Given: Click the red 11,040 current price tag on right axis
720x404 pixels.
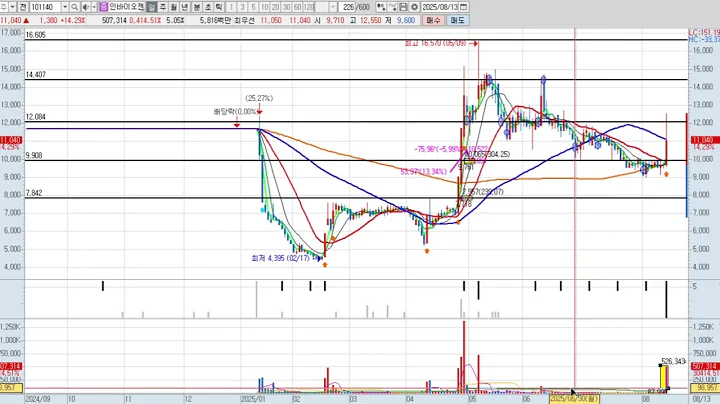Looking at the screenshot, I should point(703,140).
